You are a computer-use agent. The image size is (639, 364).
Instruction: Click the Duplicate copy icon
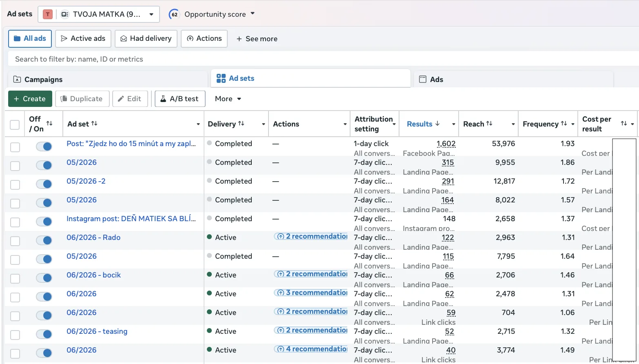tap(64, 99)
